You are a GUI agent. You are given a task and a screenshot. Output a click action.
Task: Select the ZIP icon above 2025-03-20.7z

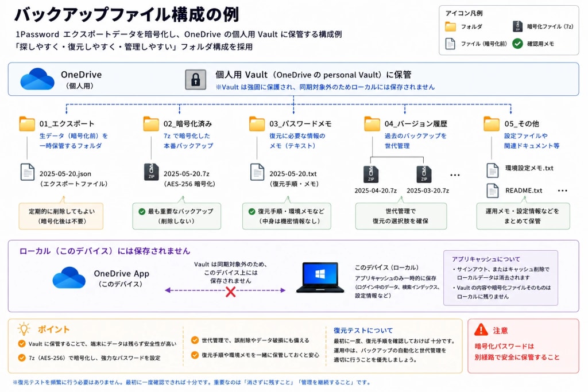(x=424, y=174)
